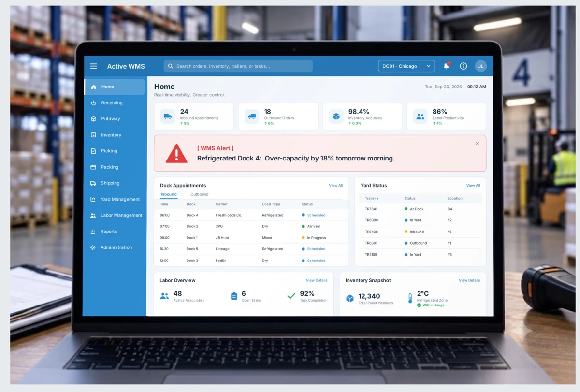Open the help question mark icon
Screen dimensions: 580x392
(x=464, y=66)
